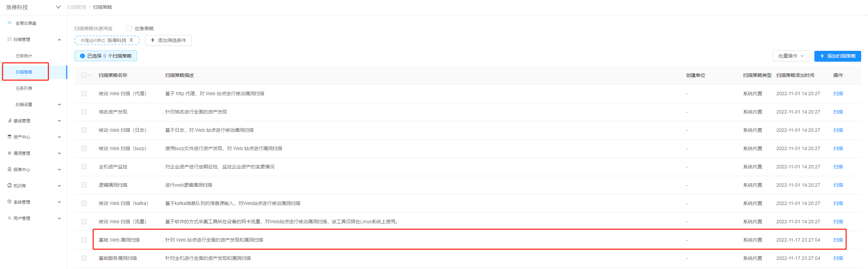This screenshot has width=868, height=269.
Task: Click the 用户管理 user icon
Action: 10,218
